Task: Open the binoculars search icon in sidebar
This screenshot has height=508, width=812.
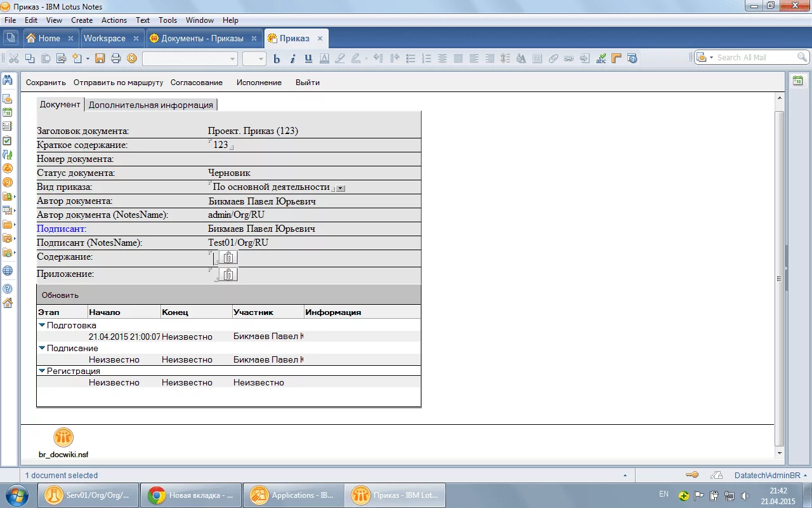Action: click(8, 80)
